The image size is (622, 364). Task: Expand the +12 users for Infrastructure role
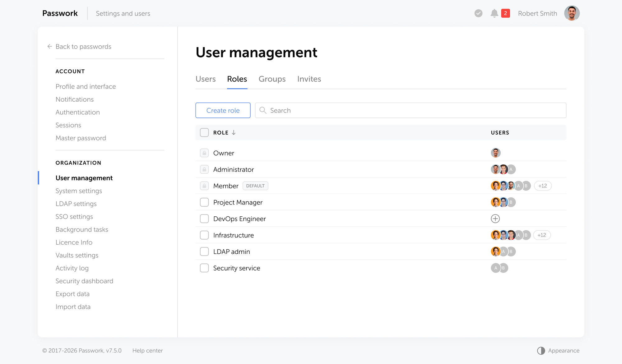point(542,235)
